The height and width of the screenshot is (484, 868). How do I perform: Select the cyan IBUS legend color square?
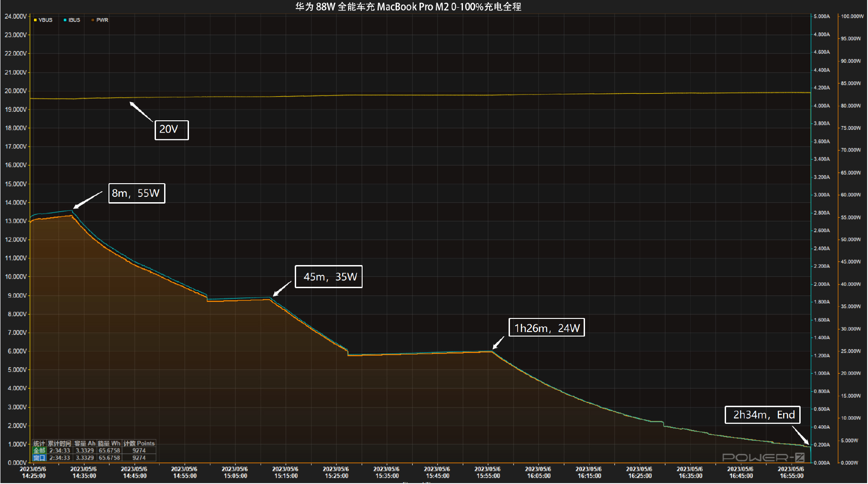click(65, 20)
